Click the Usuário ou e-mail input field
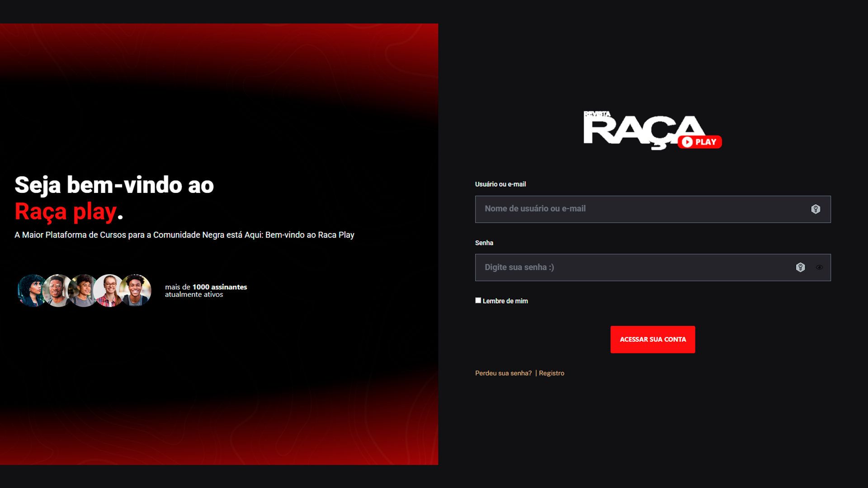Image resolution: width=868 pixels, height=488 pixels. [x=653, y=209]
